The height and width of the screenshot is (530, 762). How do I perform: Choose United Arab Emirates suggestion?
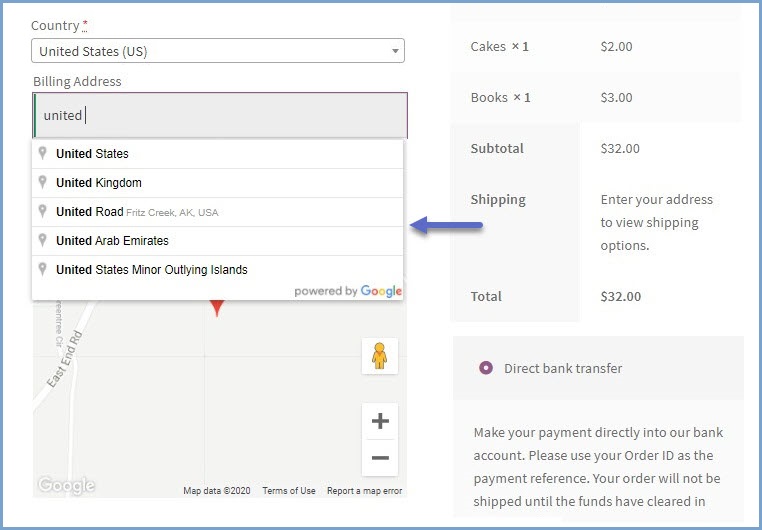(x=112, y=241)
